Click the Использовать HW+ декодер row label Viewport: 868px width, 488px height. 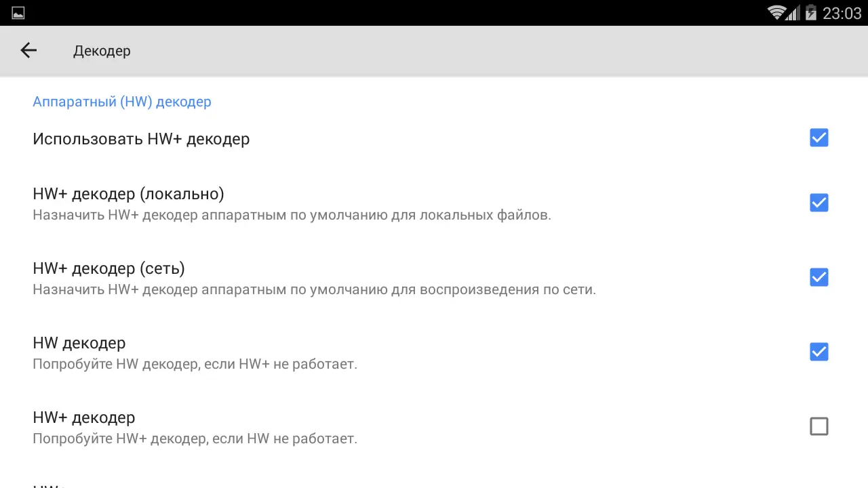pyautogui.click(x=141, y=138)
